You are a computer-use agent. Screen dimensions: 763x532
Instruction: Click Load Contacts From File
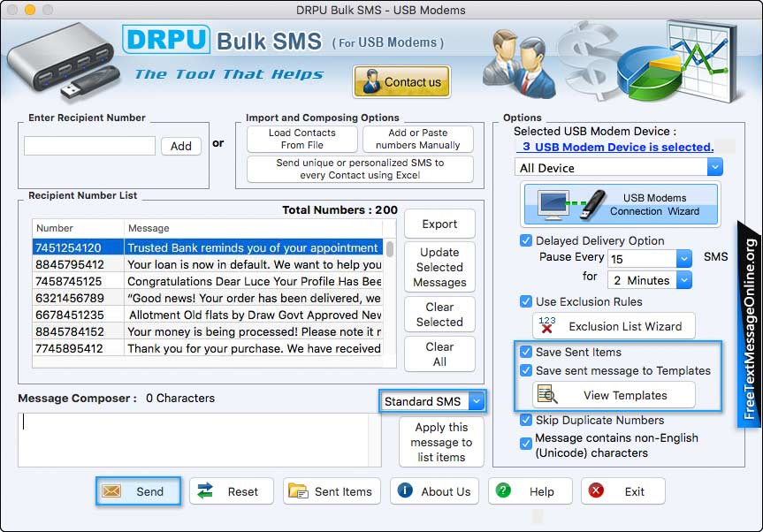coord(302,139)
